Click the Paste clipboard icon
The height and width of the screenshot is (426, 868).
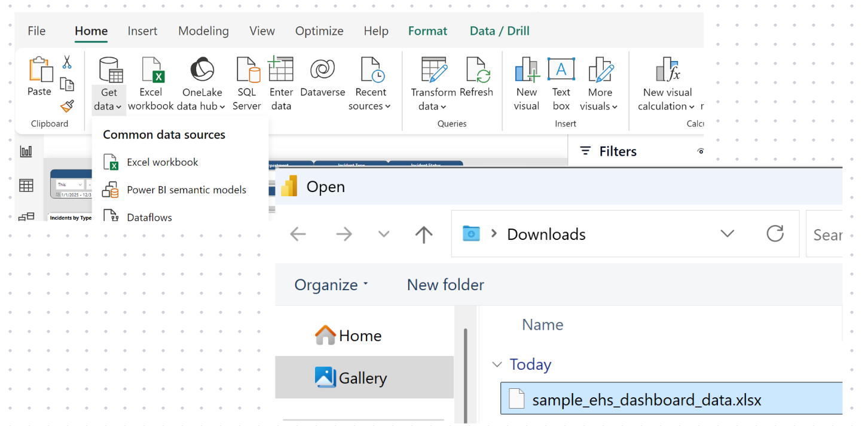coord(40,70)
